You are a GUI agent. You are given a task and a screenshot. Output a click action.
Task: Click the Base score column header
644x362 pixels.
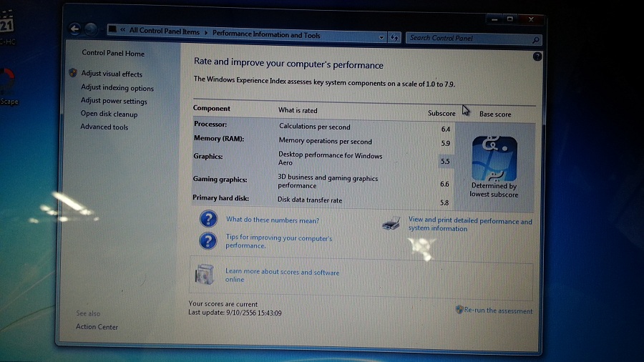pyautogui.click(x=495, y=114)
